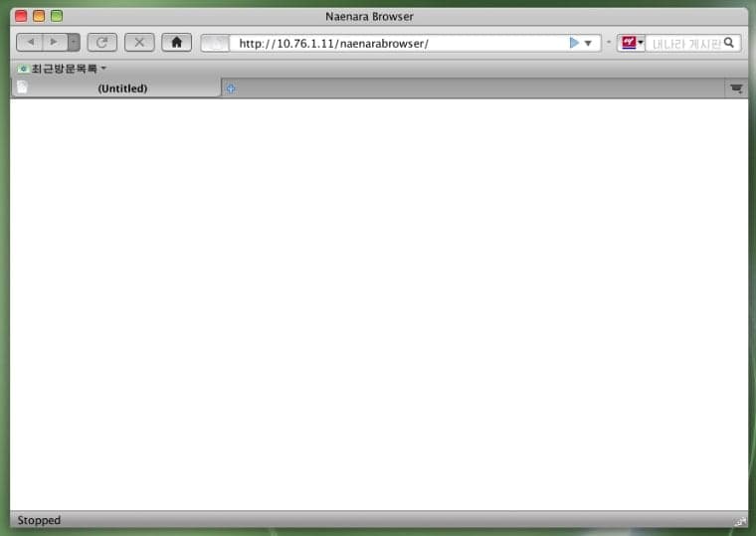Expand the address bar history dropdown
This screenshot has height=536, width=756.
click(x=588, y=44)
